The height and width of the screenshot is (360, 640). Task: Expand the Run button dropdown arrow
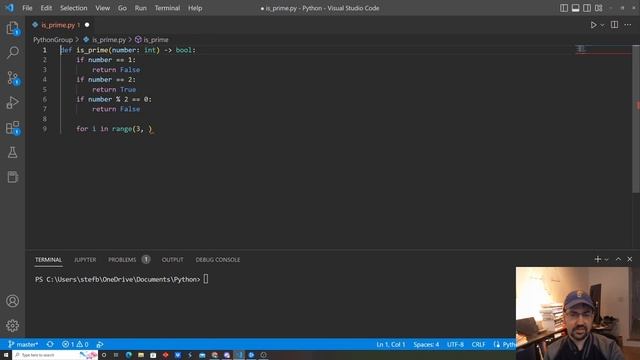tap(602, 25)
